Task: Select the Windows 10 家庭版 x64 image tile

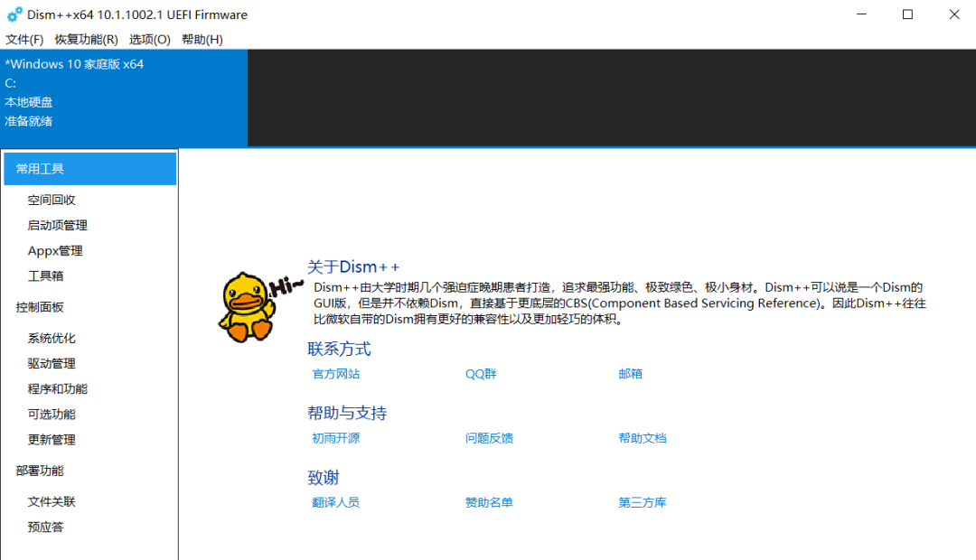Action: [124, 98]
